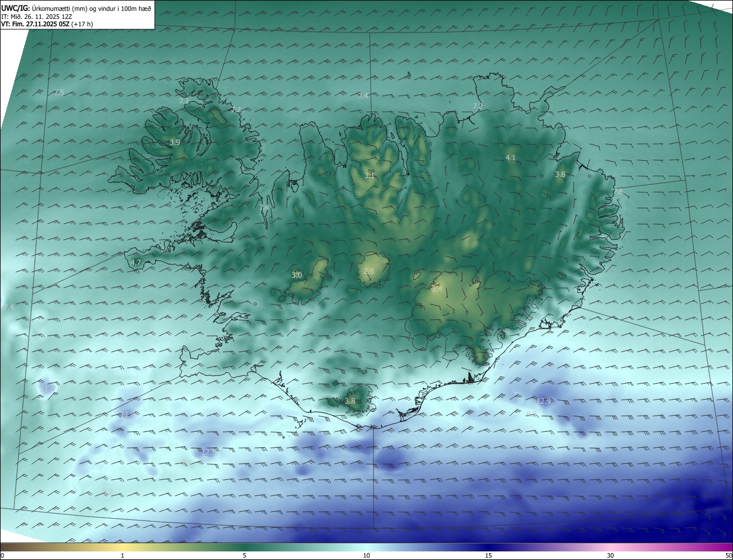The image size is (733, 560).
Task: Click the dark navy segment of the color scale
Action: [x=488, y=547]
